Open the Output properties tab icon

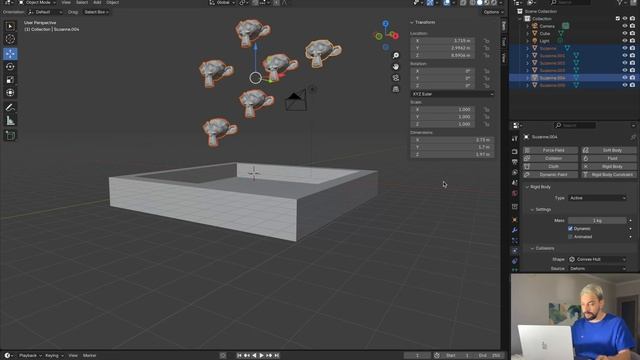point(515,162)
